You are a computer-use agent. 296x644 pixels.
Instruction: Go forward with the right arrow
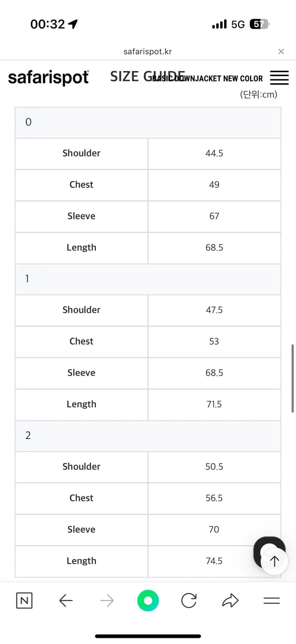[x=107, y=601]
